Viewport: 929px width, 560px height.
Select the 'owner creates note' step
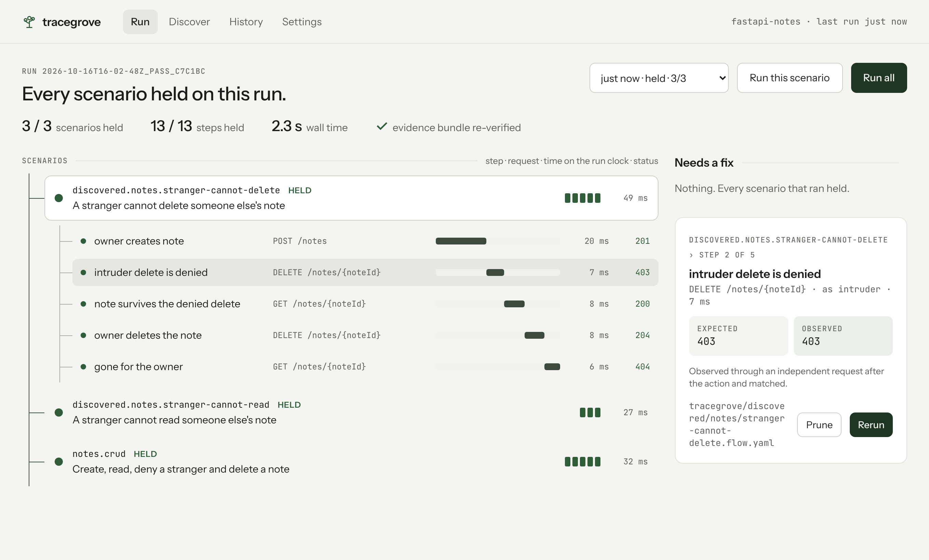365,241
